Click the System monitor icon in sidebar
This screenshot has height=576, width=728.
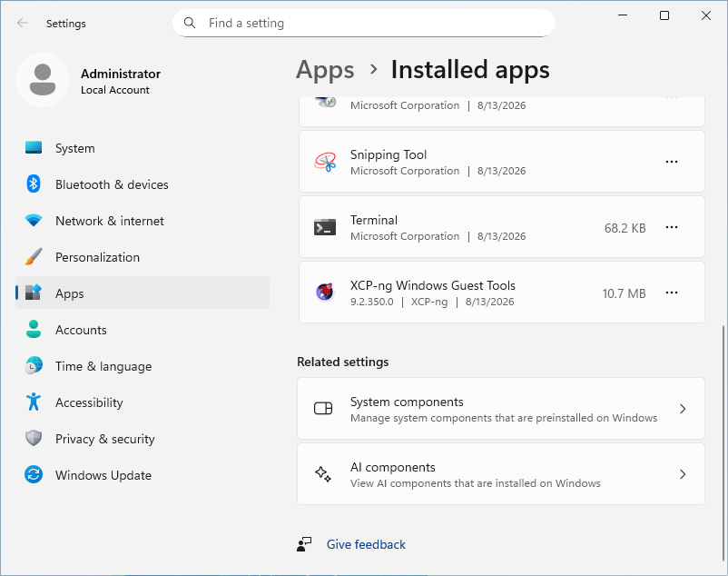click(34, 148)
